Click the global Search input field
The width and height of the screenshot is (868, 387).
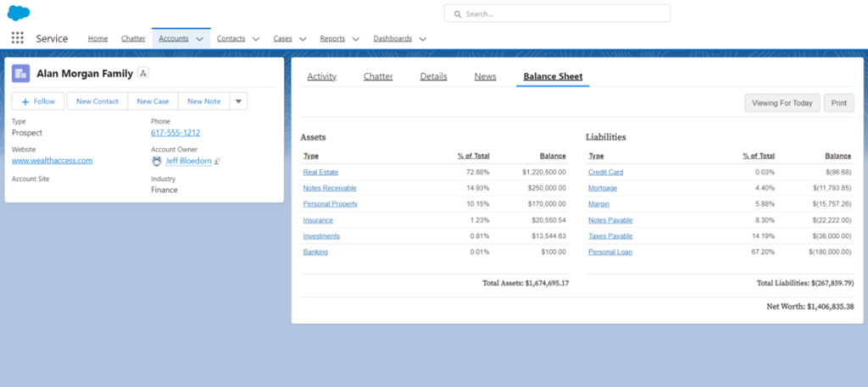coord(557,14)
